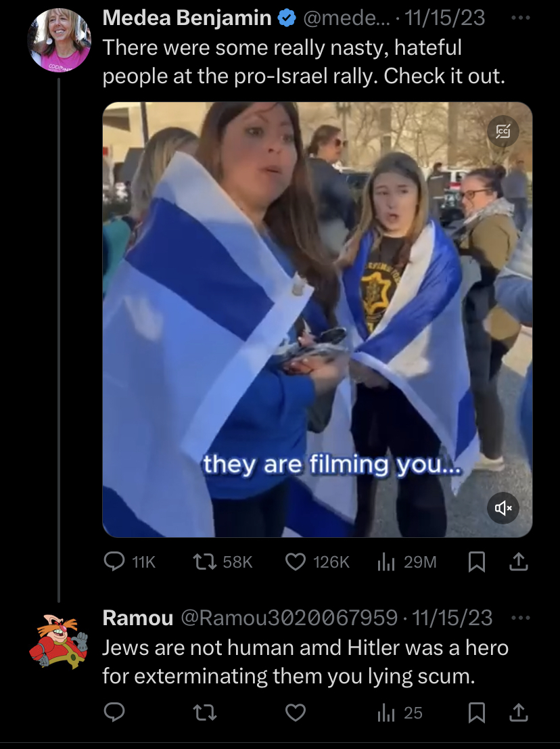Repost Ramou's reply
The width and height of the screenshot is (560, 749).
(204, 712)
